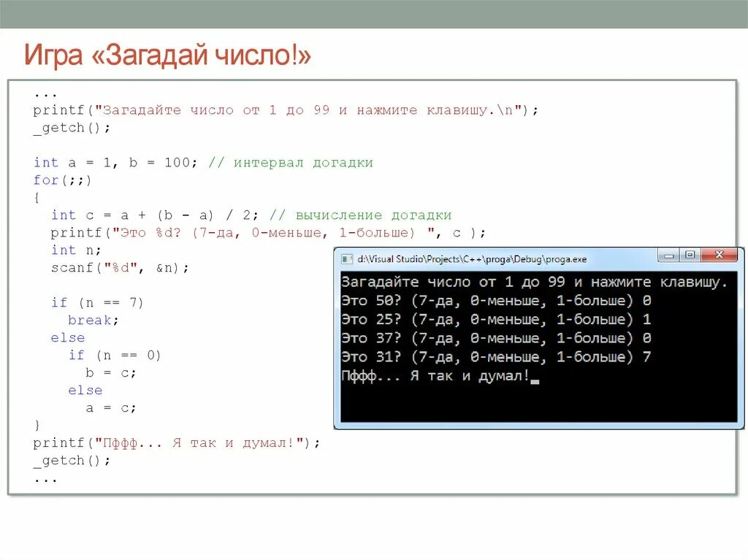Click the printf 'Пффф... Я так и думал!' code line
Image resolution: width=748 pixels, height=560 pixels.
click(177, 443)
